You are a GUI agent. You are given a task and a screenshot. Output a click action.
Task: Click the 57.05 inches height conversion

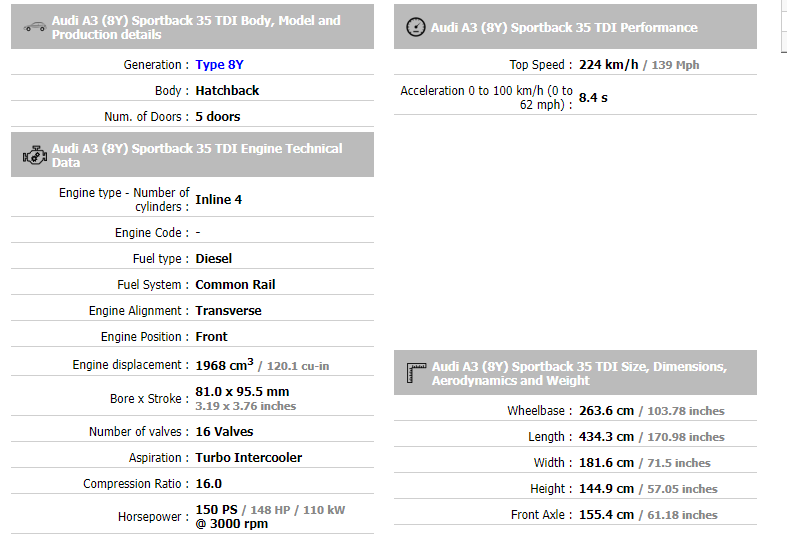click(682, 490)
